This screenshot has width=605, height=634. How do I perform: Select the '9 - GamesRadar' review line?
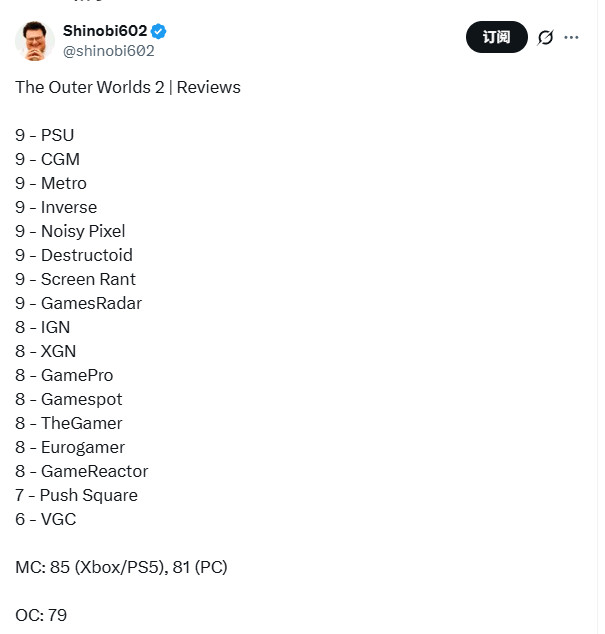[x=78, y=303]
